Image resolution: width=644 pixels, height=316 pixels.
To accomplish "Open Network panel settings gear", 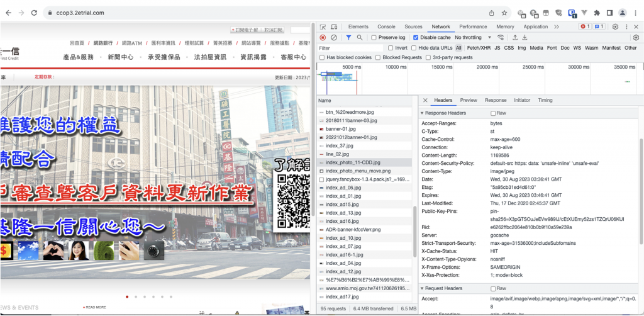I will point(636,37).
